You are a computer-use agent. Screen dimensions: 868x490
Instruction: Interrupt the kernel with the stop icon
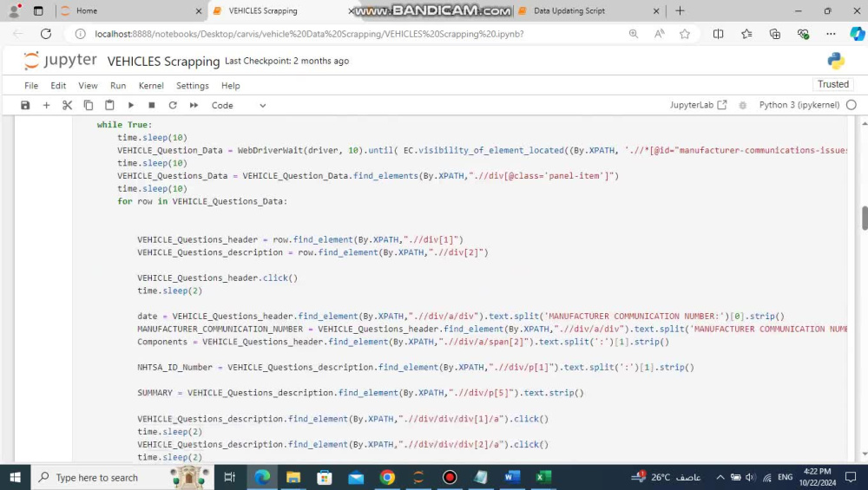pyautogui.click(x=152, y=105)
